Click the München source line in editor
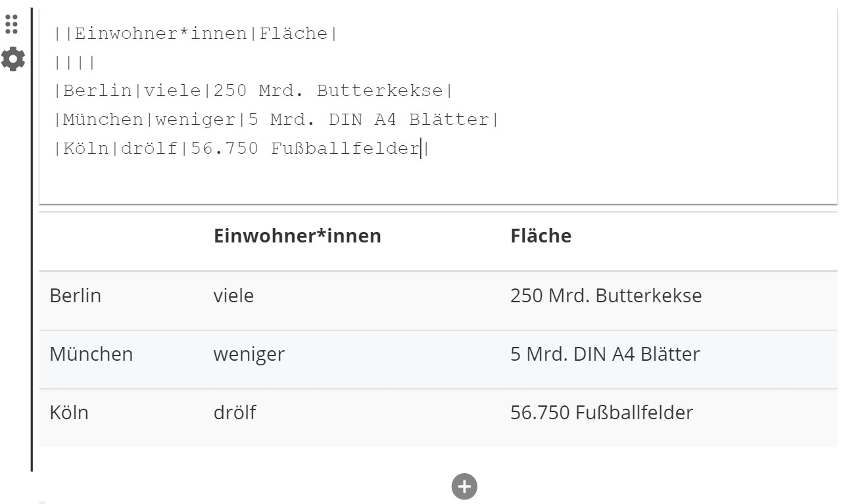This screenshot has width=843, height=504. pos(277,120)
